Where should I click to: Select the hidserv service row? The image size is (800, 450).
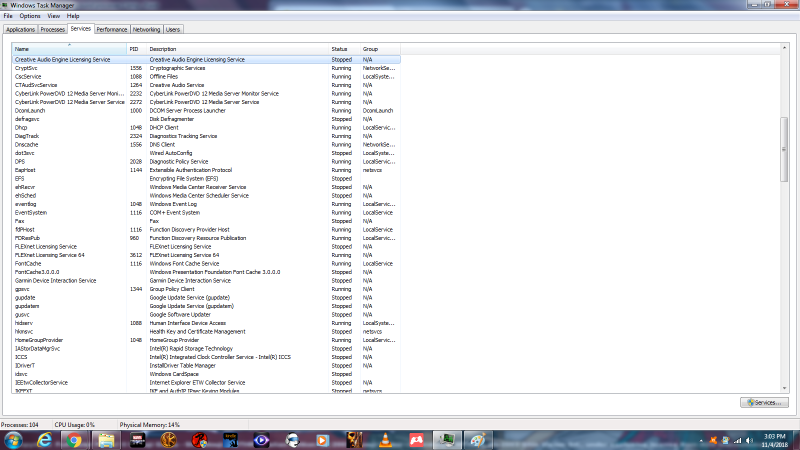pos(206,323)
